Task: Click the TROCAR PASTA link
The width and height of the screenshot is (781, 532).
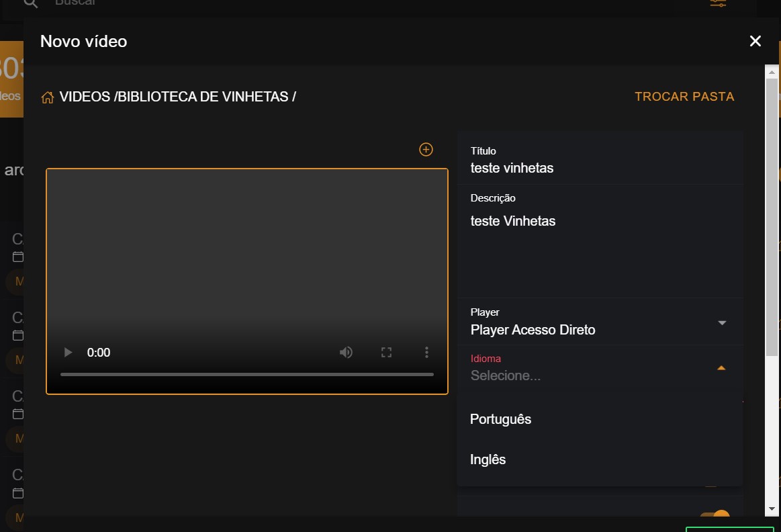Action: (x=684, y=96)
